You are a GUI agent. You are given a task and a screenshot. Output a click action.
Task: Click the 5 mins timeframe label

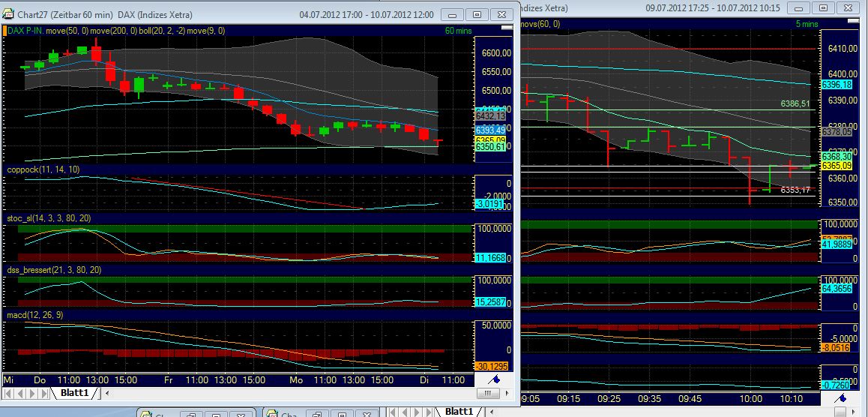pos(807,24)
